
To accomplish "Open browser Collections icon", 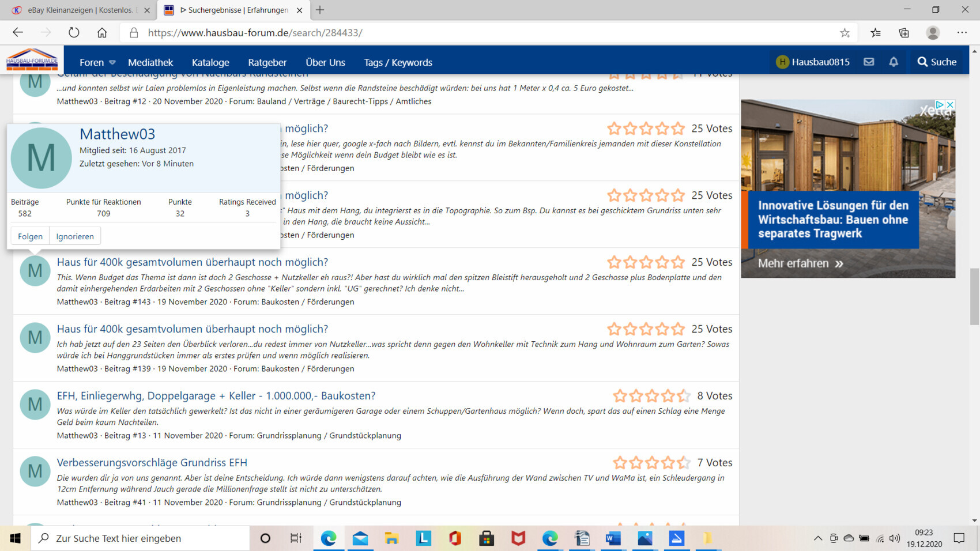I will 903,33.
